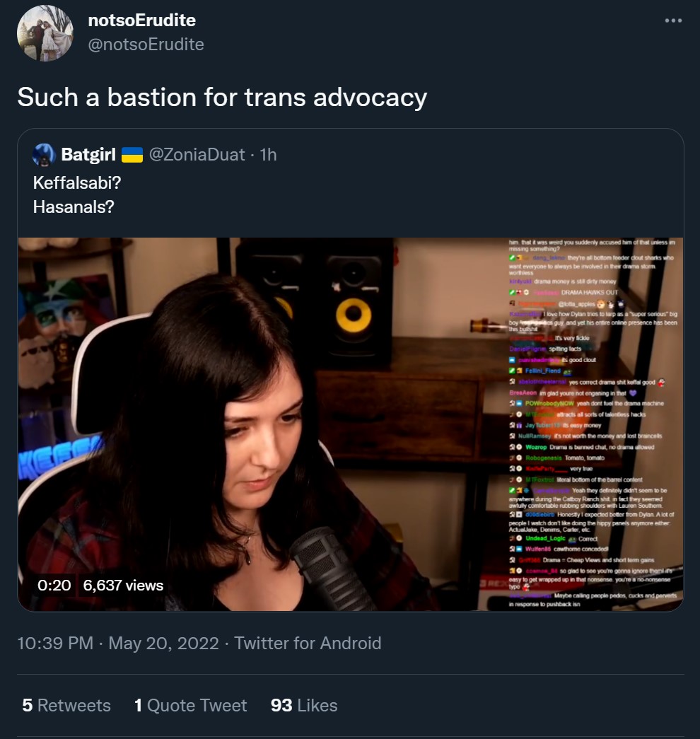Play the embedded video thumbnail

coord(351,424)
